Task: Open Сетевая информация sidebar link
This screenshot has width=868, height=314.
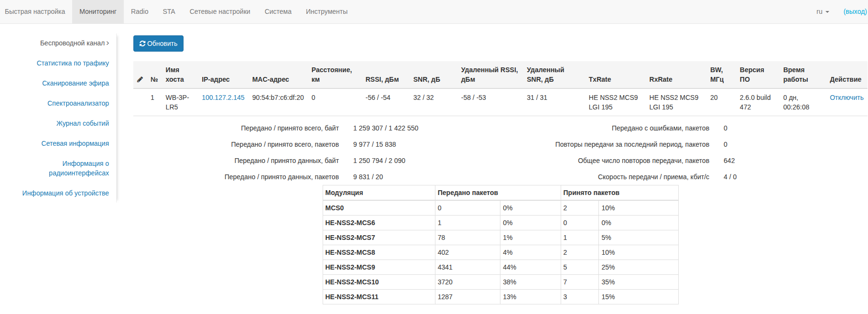Action: pyautogui.click(x=75, y=143)
